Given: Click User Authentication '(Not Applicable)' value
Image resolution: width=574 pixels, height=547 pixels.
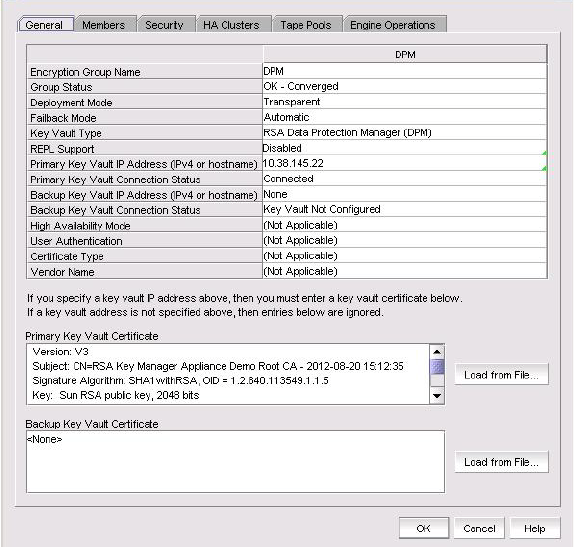Looking at the screenshot, I should [x=405, y=240].
